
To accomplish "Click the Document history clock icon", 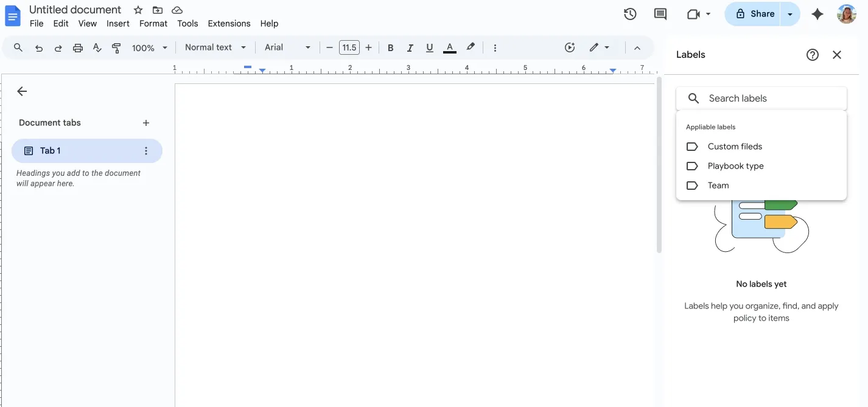I will (x=630, y=13).
